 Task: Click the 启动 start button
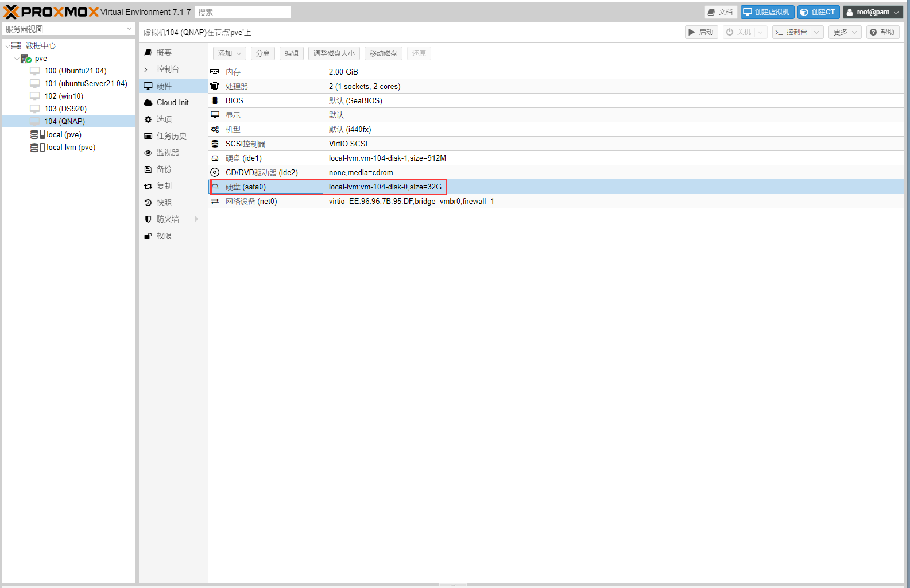702,32
